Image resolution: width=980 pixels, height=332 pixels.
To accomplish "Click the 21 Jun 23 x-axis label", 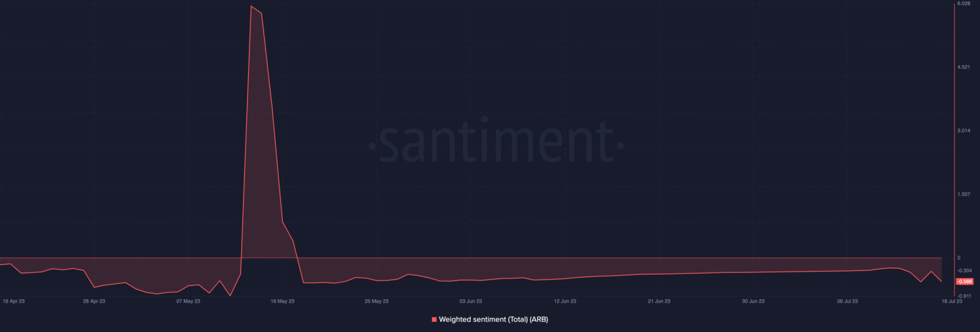I will pos(658,301).
